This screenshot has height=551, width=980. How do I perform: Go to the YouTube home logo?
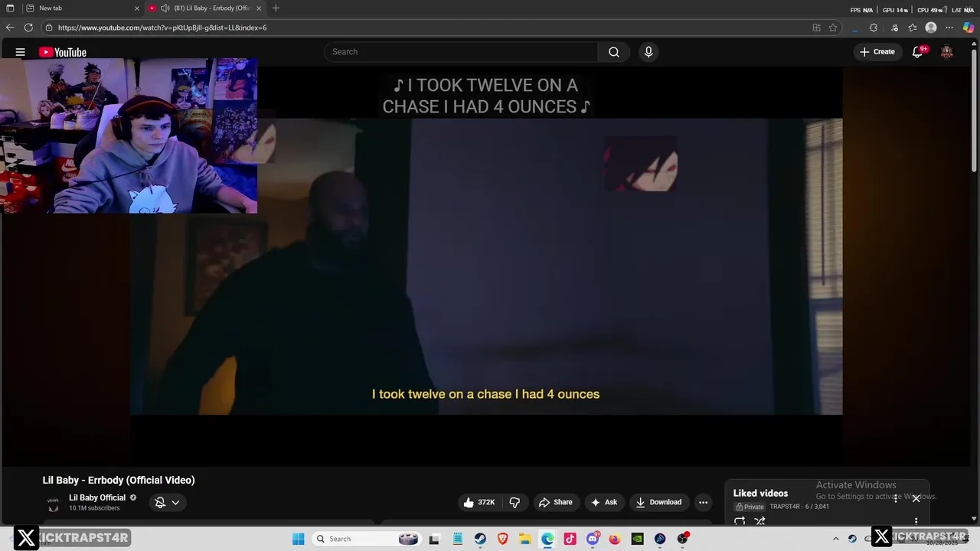coord(63,52)
